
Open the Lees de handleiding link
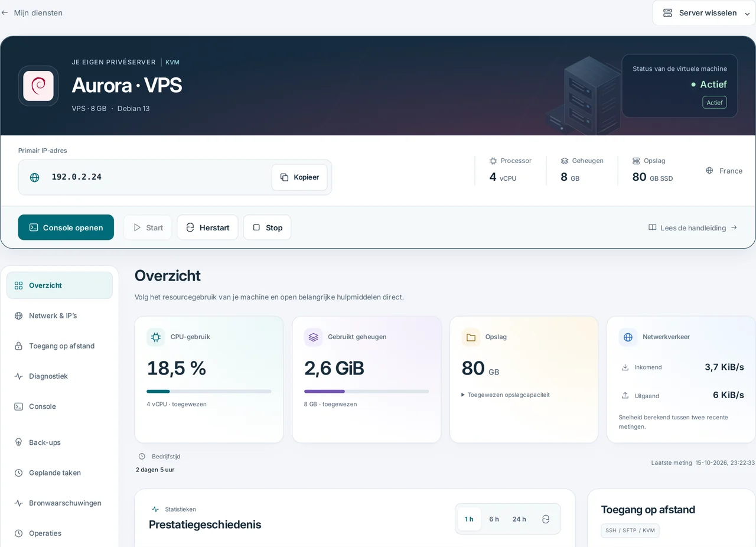click(693, 227)
